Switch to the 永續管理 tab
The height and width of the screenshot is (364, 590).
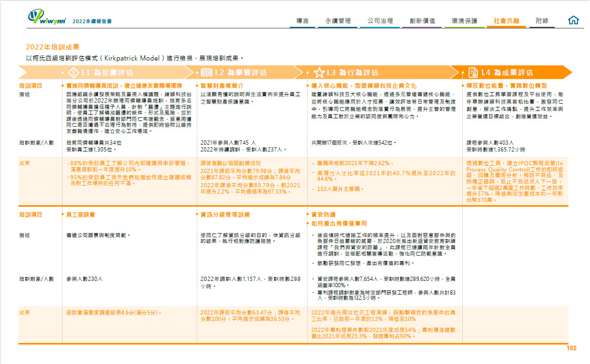coord(338,21)
